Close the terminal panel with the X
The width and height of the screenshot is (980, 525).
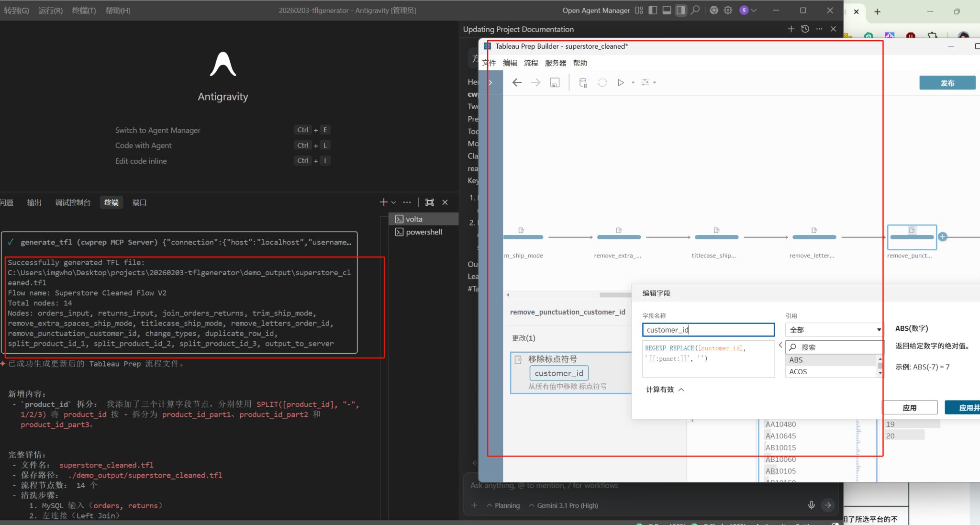tap(445, 202)
